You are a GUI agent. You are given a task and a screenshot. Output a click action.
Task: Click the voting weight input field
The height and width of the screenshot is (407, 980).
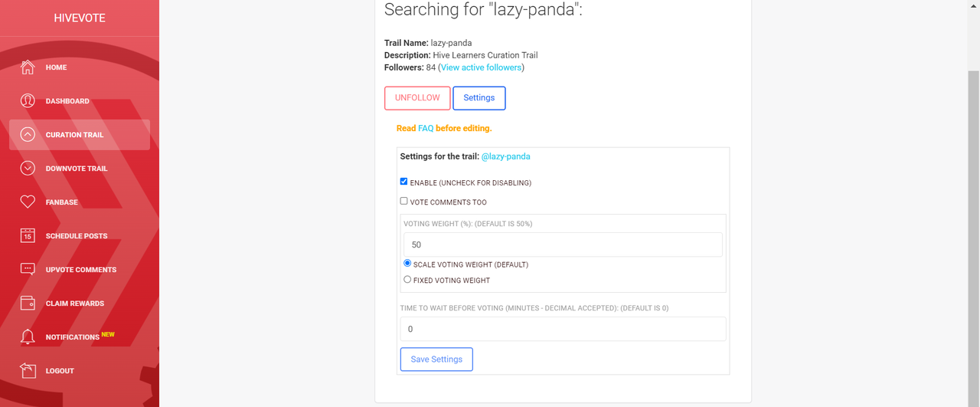click(x=563, y=245)
